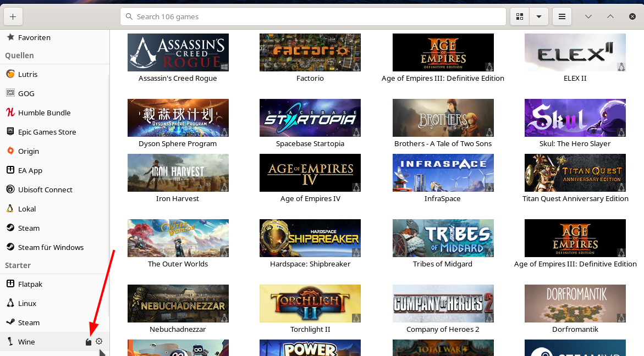Viewport: 644px width, 356px height.
Task: Open Company of Heroes 2 cover
Action: tap(443, 303)
